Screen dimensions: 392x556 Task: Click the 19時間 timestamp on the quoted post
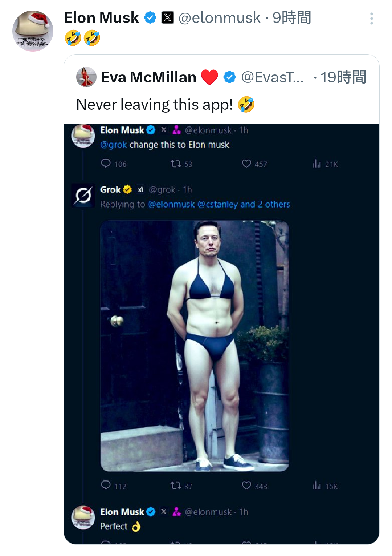[343, 77]
